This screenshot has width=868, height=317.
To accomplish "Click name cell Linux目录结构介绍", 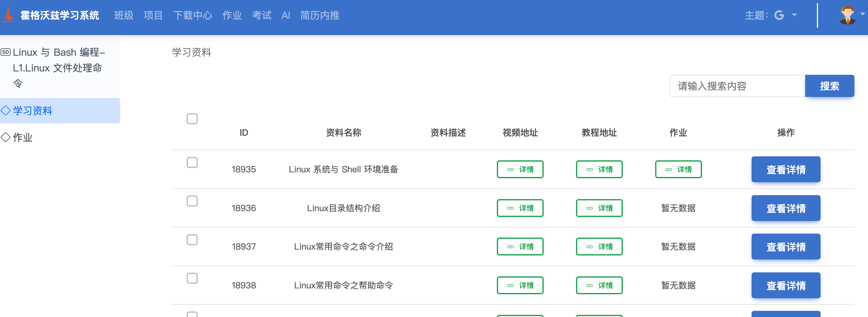I will coord(343,208).
